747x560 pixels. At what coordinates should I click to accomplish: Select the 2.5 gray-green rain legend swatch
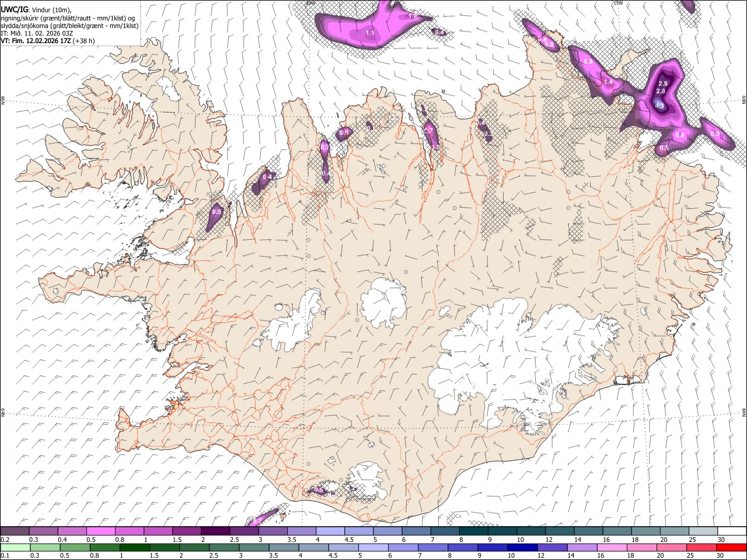(x=224, y=547)
